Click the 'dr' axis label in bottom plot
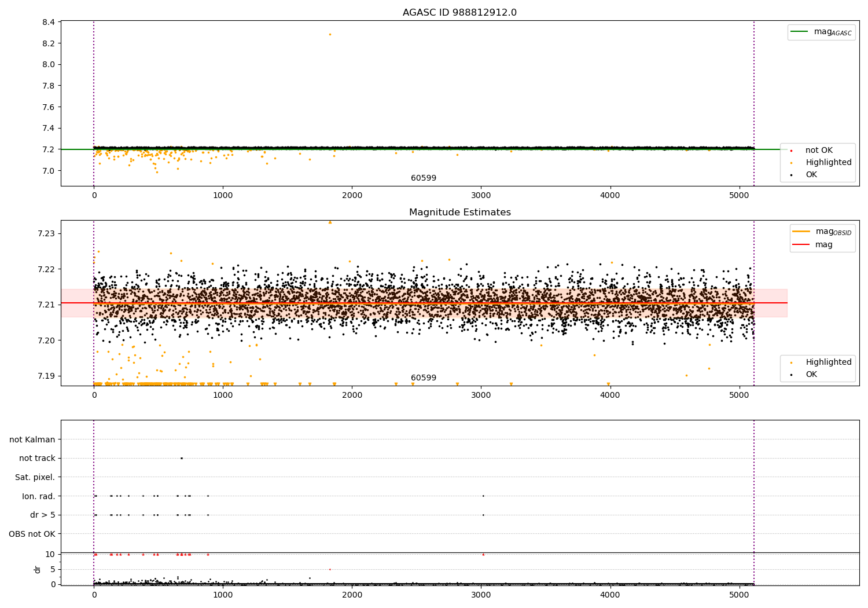This screenshot has width=868, height=608. [38, 569]
